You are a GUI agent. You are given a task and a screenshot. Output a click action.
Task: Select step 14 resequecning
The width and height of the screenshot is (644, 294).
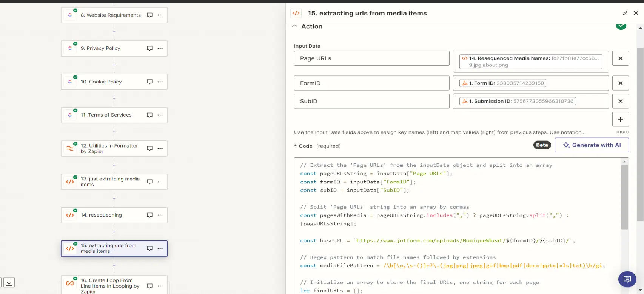pyautogui.click(x=114, y=215)
